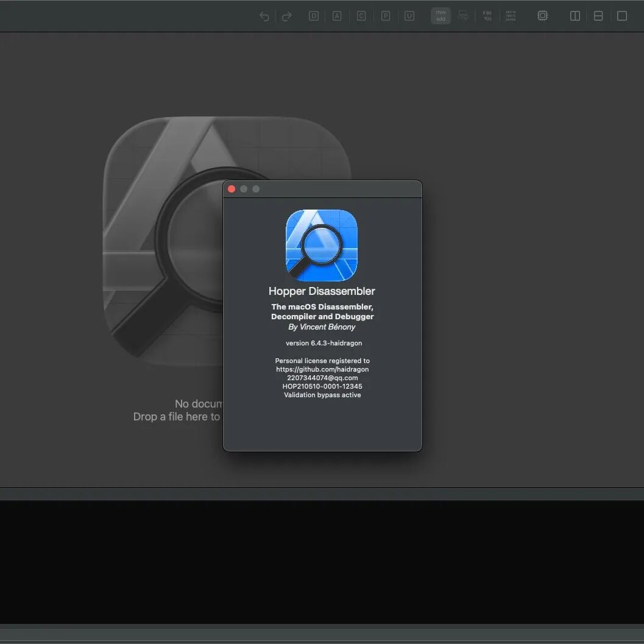Click the undo arrow in the toolbar
The height and width of the screenshot is (644, 644).
click(x=264, y=16)
